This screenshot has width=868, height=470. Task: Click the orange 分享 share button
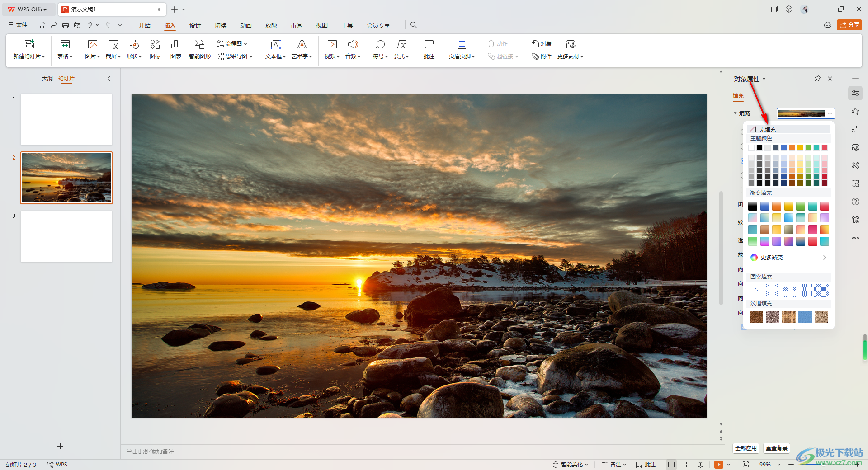(849, 25)
